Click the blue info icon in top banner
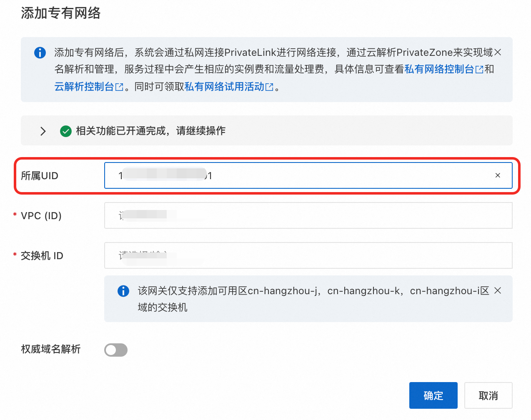Screen dimensions: 531x420 pyautogui.click(x=40, y=52)
